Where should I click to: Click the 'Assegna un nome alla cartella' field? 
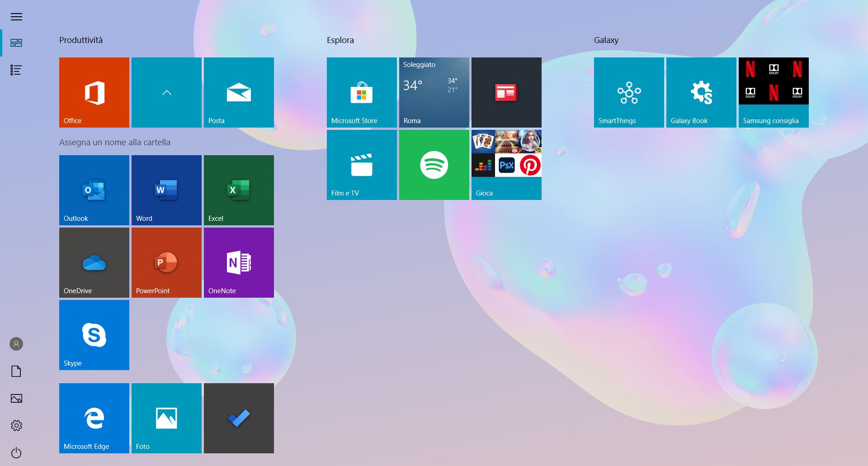point(115,143)
